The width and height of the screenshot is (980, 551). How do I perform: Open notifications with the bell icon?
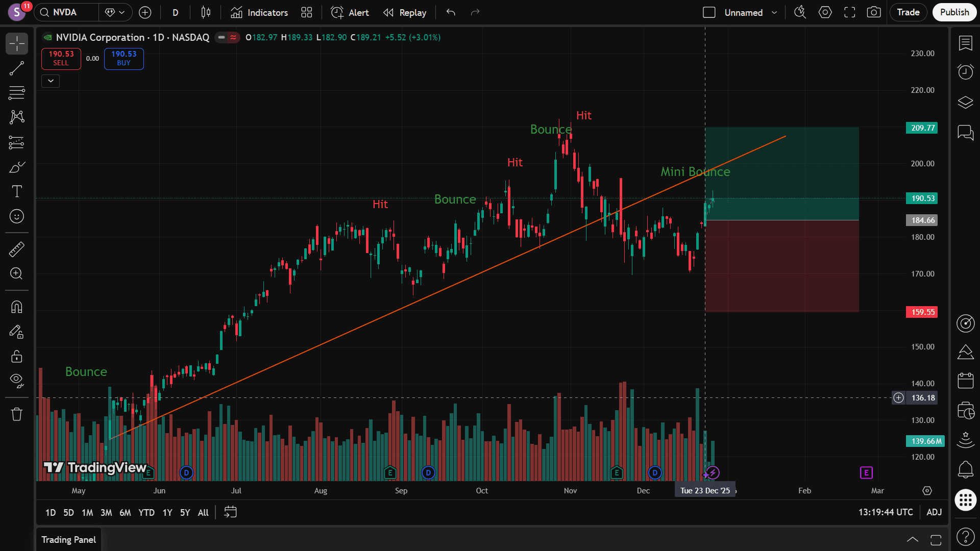[x=965, y=469]
